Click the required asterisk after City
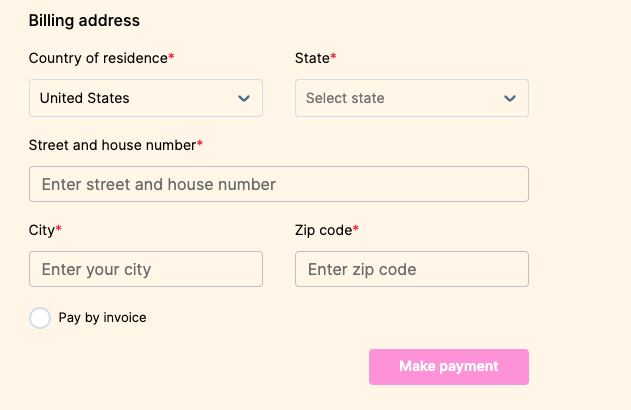 tap(58, 229)
